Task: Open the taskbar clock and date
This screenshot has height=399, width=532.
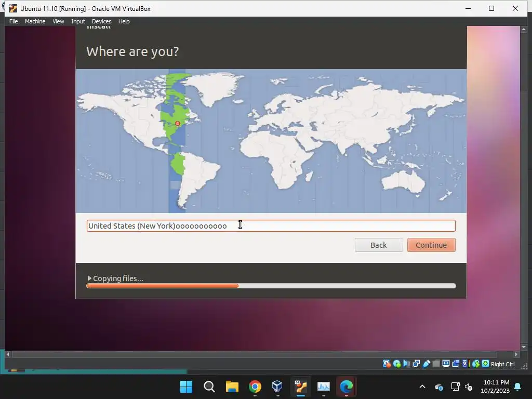Action: (x=495, y=387)
